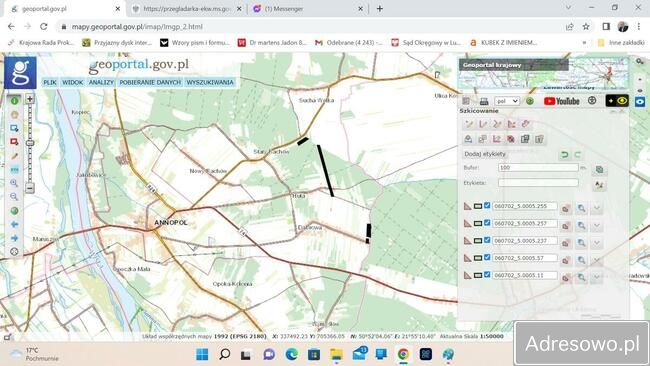
Task: Open the 'pol' language dropdown
Action: coord(507,101)
